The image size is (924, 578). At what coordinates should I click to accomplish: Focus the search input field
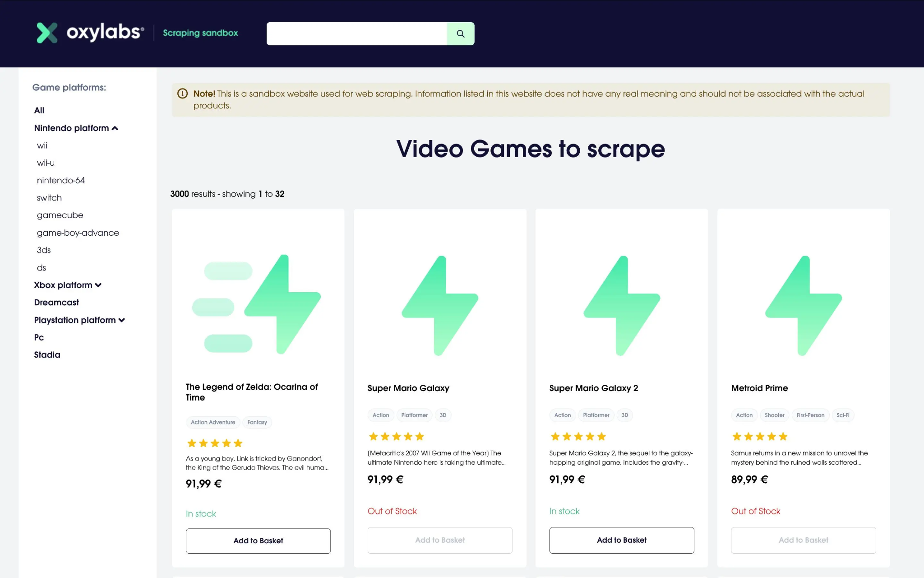coord(356,33)
